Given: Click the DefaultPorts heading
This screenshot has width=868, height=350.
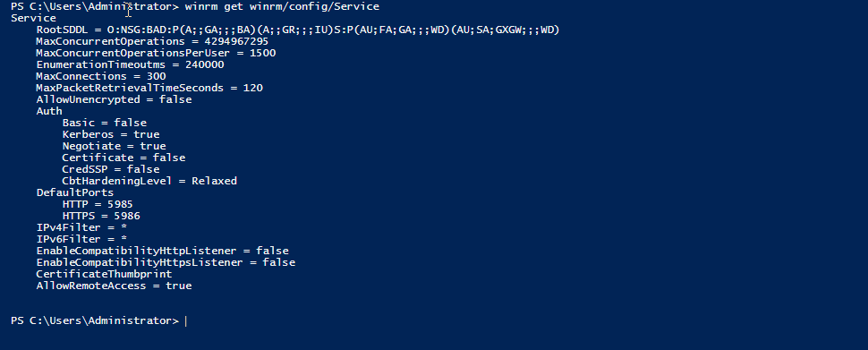Looking at the screenshot, I should pos(75,192).
